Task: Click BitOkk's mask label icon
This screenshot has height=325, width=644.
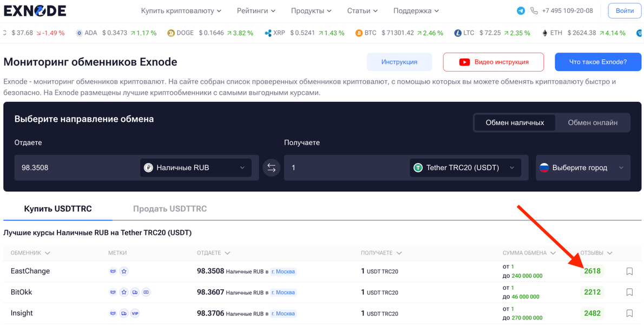Action: pos(113,292)
